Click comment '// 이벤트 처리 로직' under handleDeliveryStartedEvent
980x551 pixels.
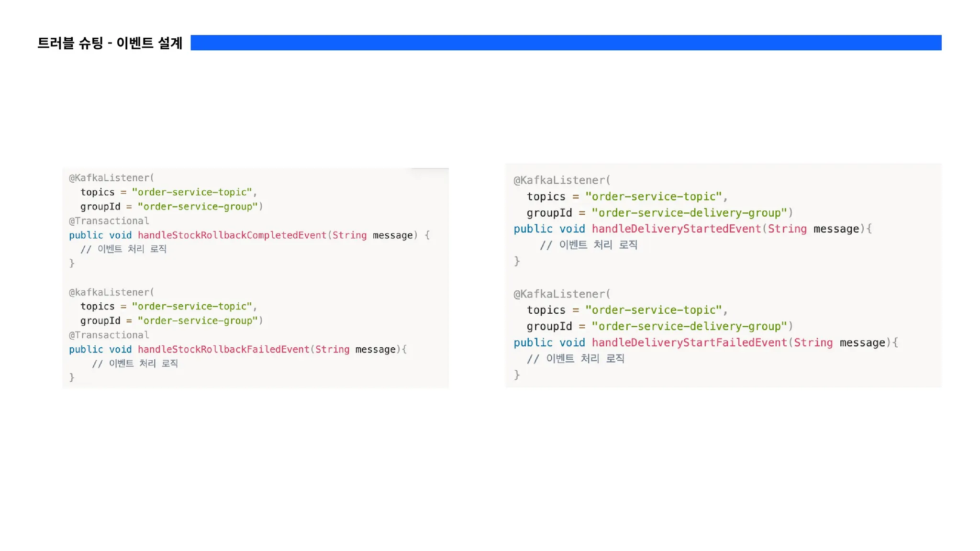(x=588, y=245)
